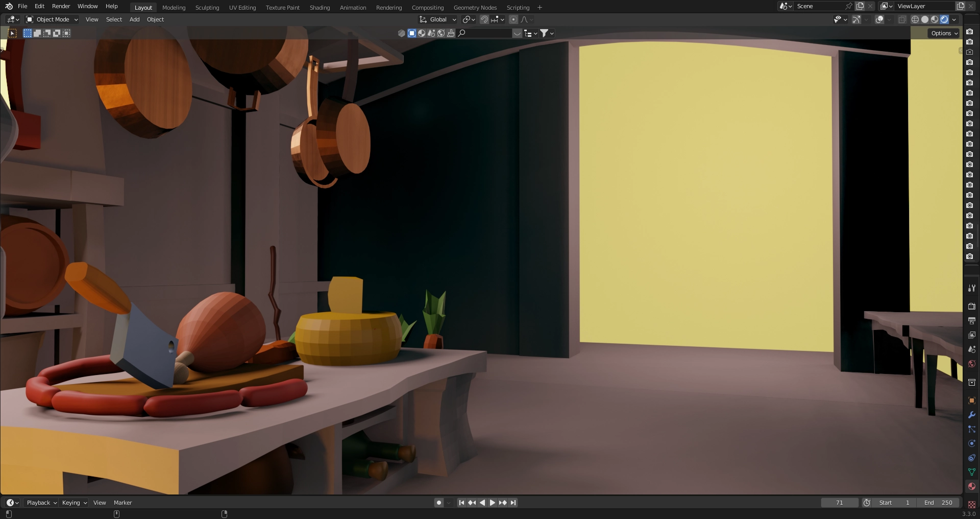Open the Render menu

[61, 6]
